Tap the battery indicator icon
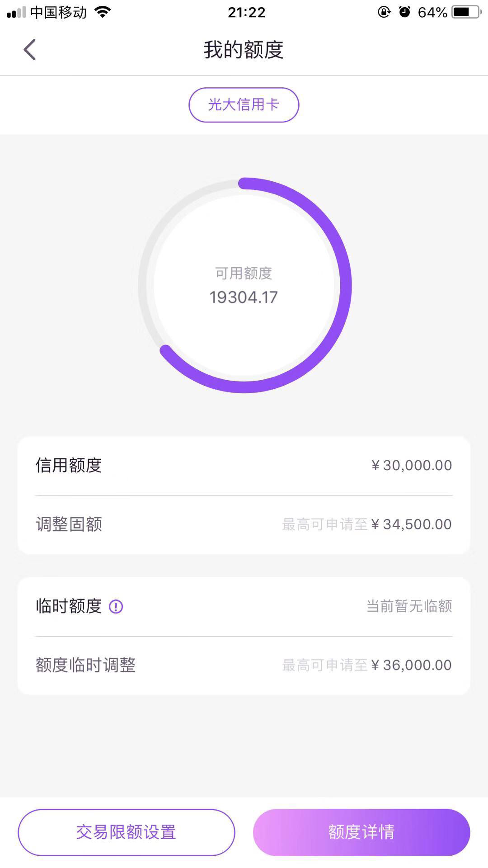Screen dimensions: 488x868 pos(467,12)
